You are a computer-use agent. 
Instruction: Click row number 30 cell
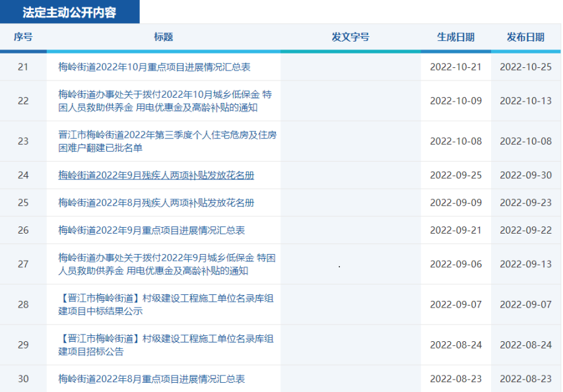[x=23, y=379]
